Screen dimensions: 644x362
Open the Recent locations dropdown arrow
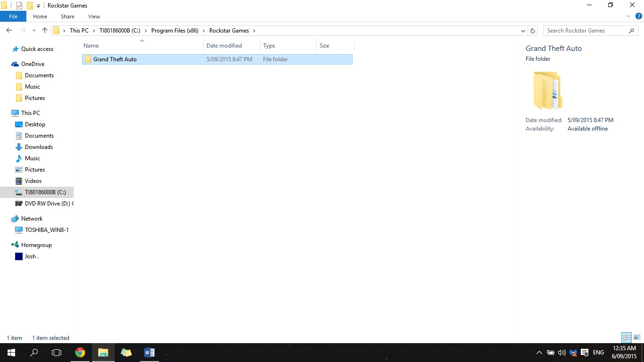34,31
